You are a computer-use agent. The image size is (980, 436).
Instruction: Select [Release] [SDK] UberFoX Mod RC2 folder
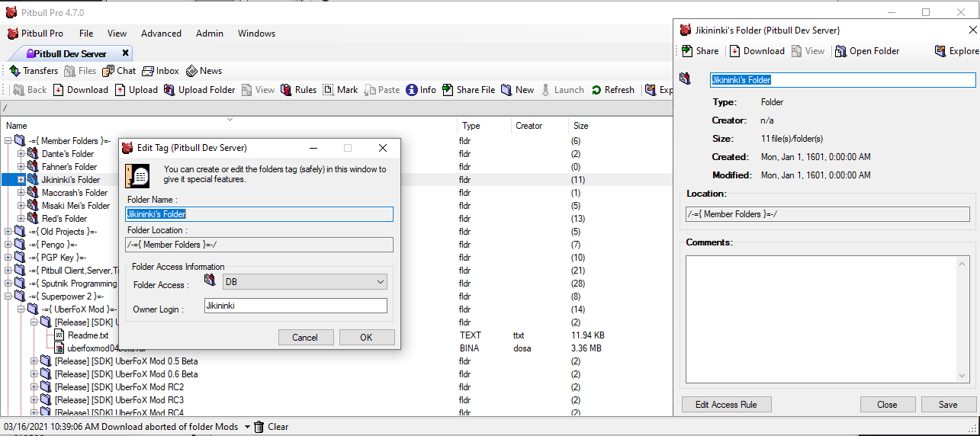coord(119,387)
